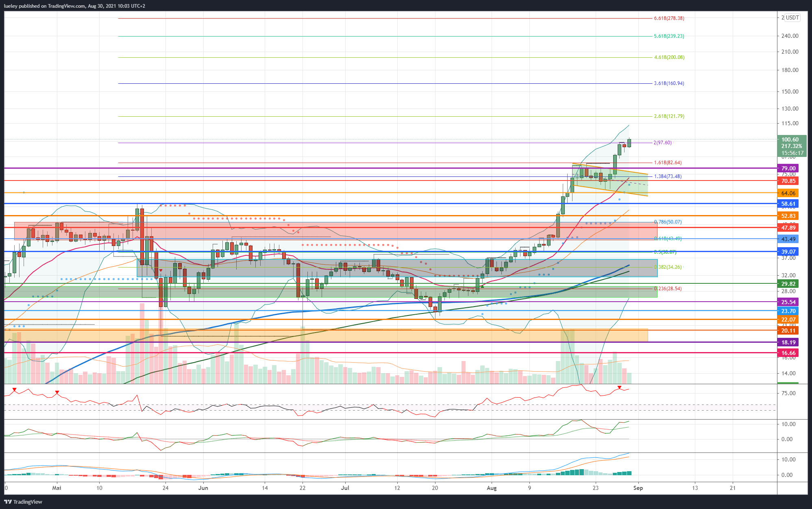Click the 70.85 red price label
The width and height of the screenshot is (812, 509).
[788, 181]
